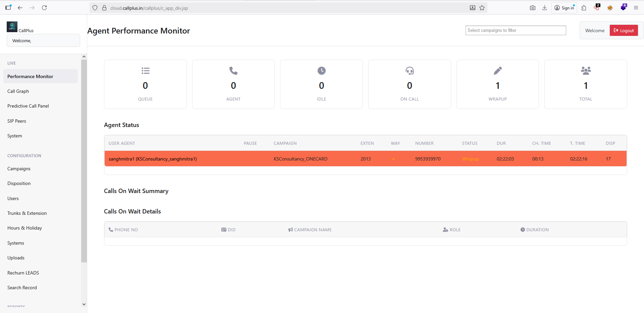
Task: Open the Search Record section
Action: point(22,287)
